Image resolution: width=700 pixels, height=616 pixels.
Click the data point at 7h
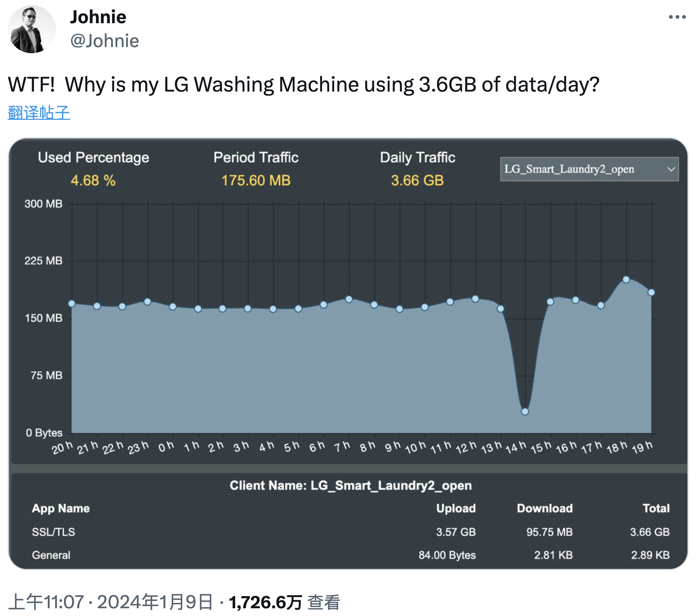pyautogui.click(x=349, y=299)
